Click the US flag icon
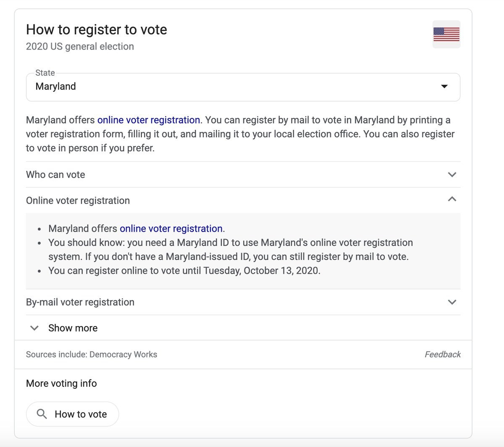Viewport: 504px width, 447px height. [446, 34]
